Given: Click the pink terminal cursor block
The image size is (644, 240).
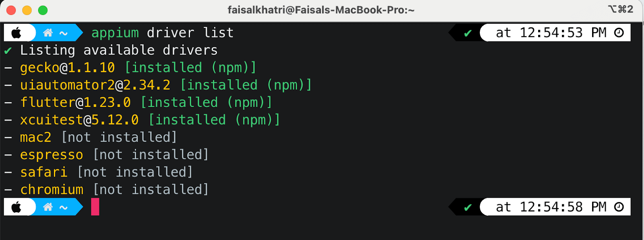Looking at the screenshot, I should (96, 207).
